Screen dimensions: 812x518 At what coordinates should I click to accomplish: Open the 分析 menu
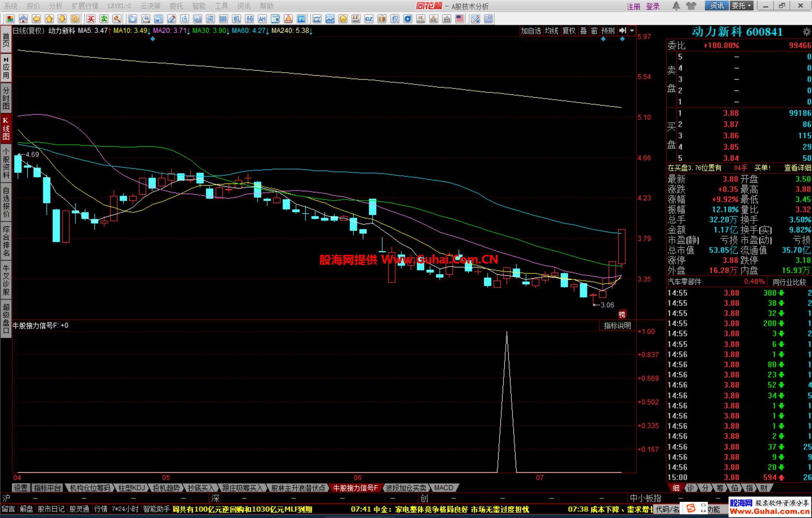[56, 6]
